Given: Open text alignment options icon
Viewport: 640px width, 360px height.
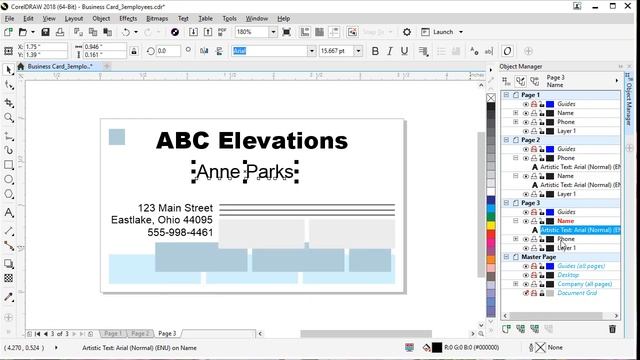Looking at the screenshot, I should [423, 51].
